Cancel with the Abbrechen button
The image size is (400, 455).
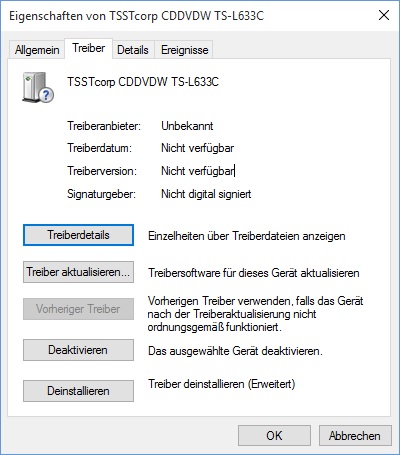(x=355, y=435)
